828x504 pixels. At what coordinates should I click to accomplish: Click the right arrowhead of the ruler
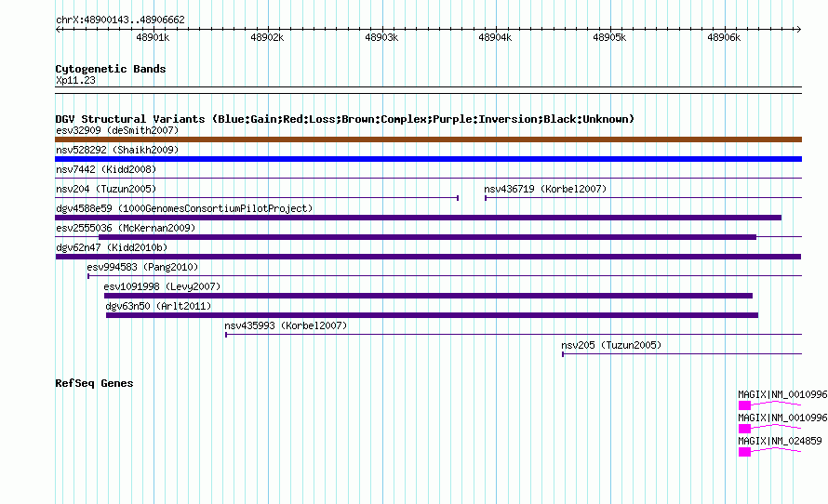[x=798, y=29]
